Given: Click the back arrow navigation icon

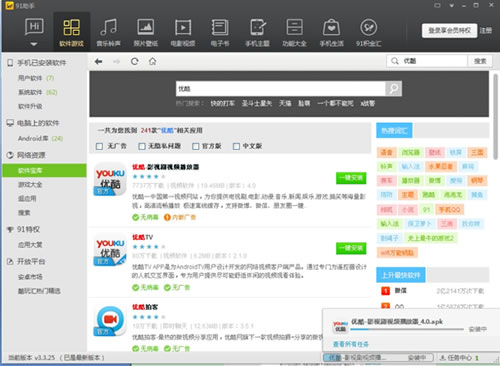Looking at the screenshot, I should click(x=98, y=61).
